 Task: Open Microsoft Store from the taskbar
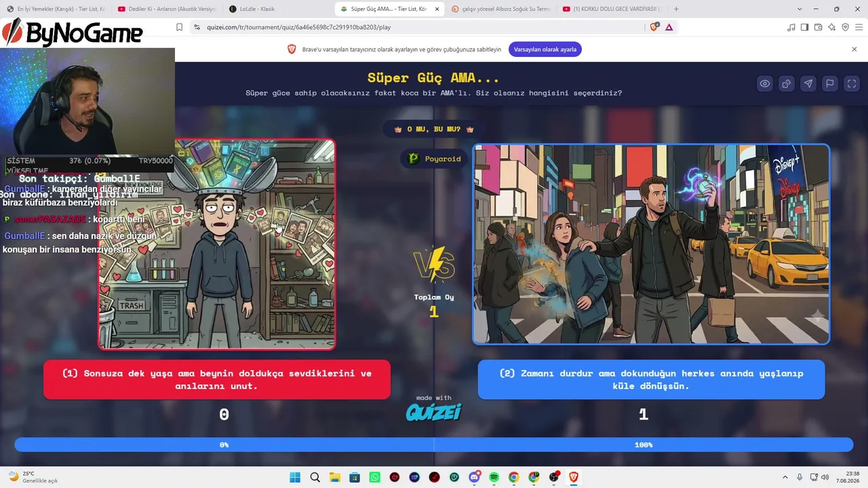(355, 477)
